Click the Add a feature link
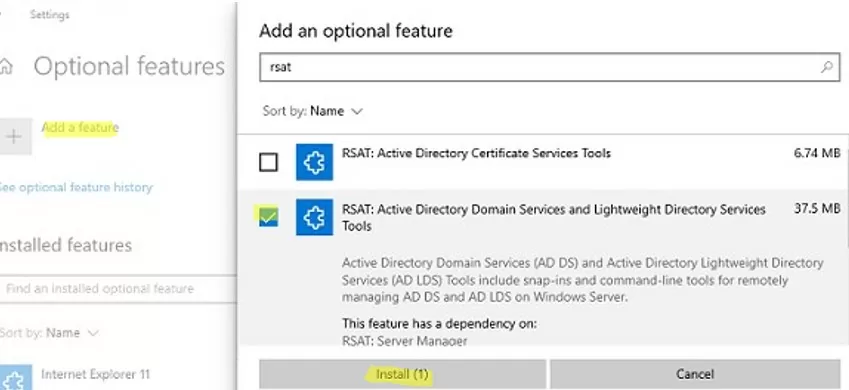The width and height of the screenshot is (849, 390). (80, 128)
